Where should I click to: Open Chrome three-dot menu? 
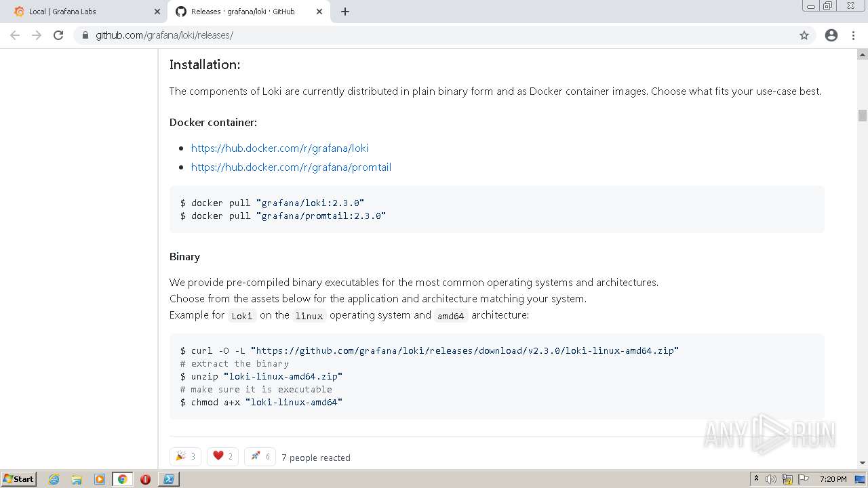click(854, 35)
